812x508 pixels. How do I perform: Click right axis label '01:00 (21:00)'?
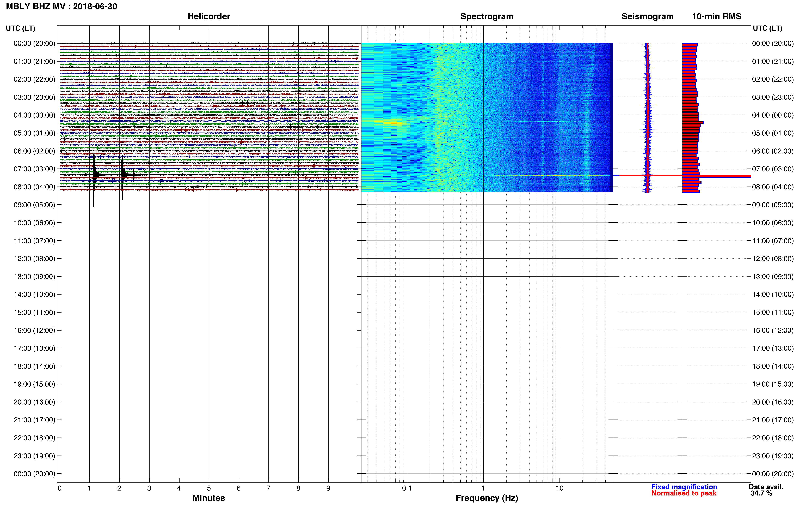[773, 62]
